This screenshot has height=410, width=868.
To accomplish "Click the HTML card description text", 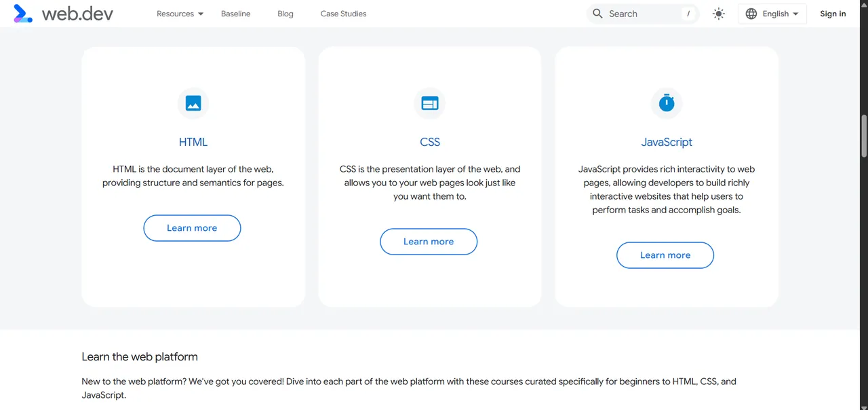I will click(193, 176).
